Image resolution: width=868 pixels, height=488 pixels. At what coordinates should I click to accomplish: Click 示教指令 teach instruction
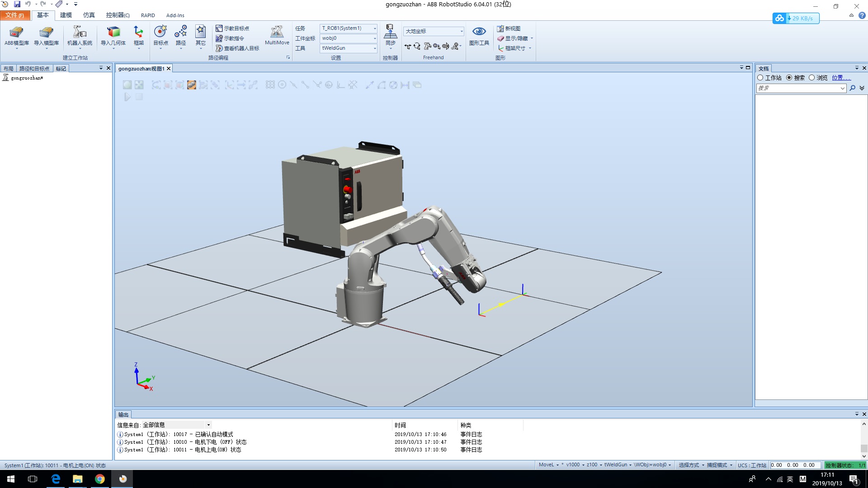click(230, 38)
